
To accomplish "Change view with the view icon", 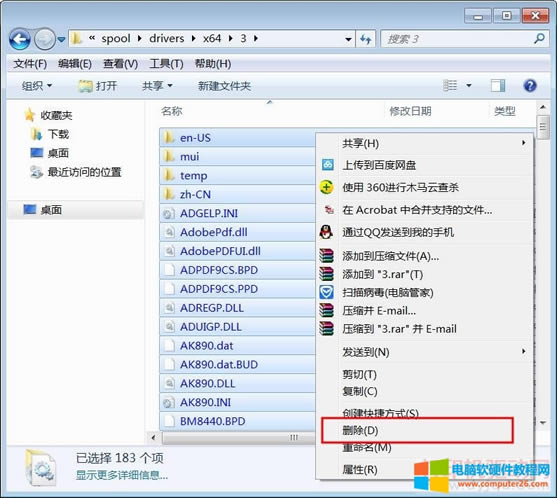I will 450,86.
